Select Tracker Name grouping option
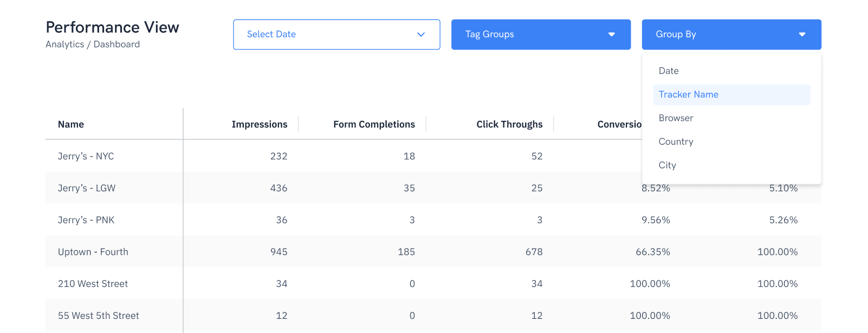The image size is (868, 333). [688, 94]
